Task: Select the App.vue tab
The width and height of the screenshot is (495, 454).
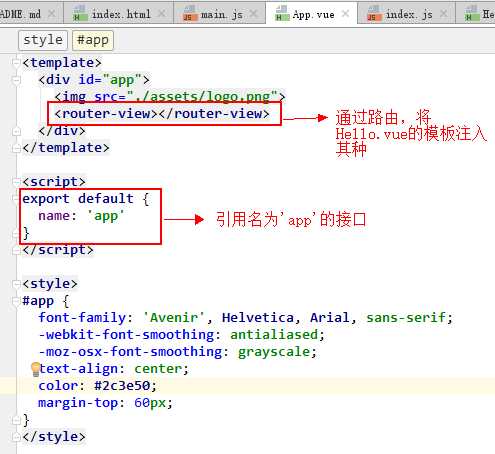Action: coord(311,14)
